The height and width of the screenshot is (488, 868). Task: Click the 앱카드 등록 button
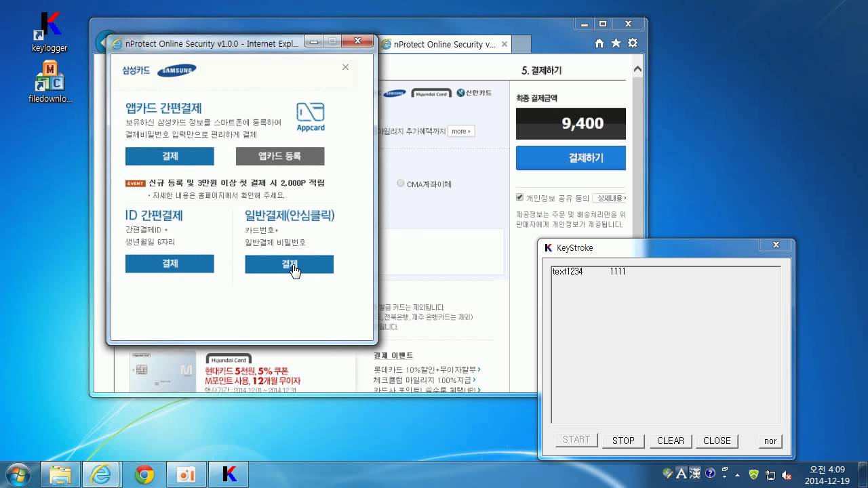coord(280,156)
